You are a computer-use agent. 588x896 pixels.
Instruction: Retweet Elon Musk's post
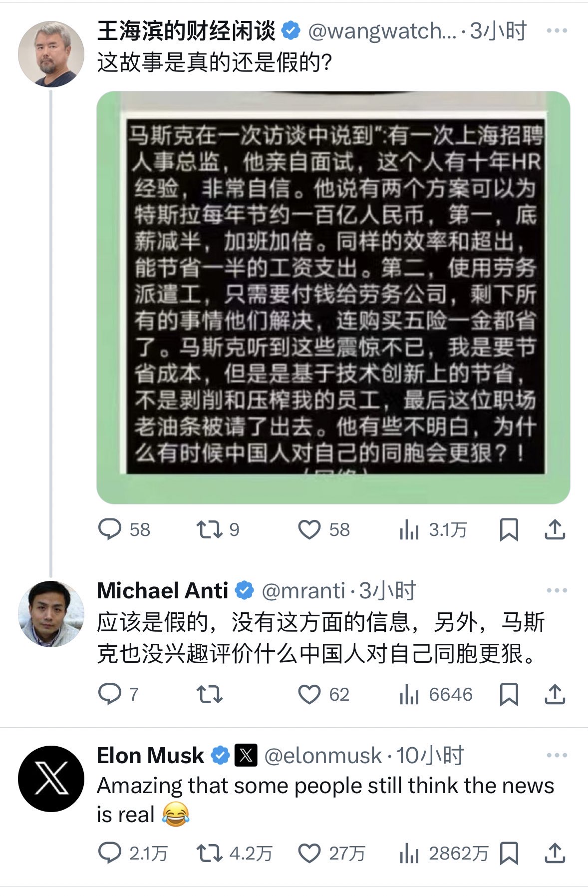point(209,853)
